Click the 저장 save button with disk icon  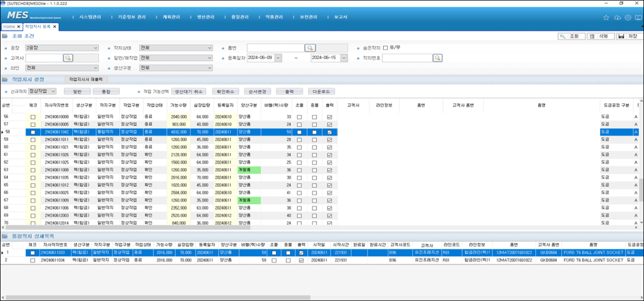click(x=628, y=37)
